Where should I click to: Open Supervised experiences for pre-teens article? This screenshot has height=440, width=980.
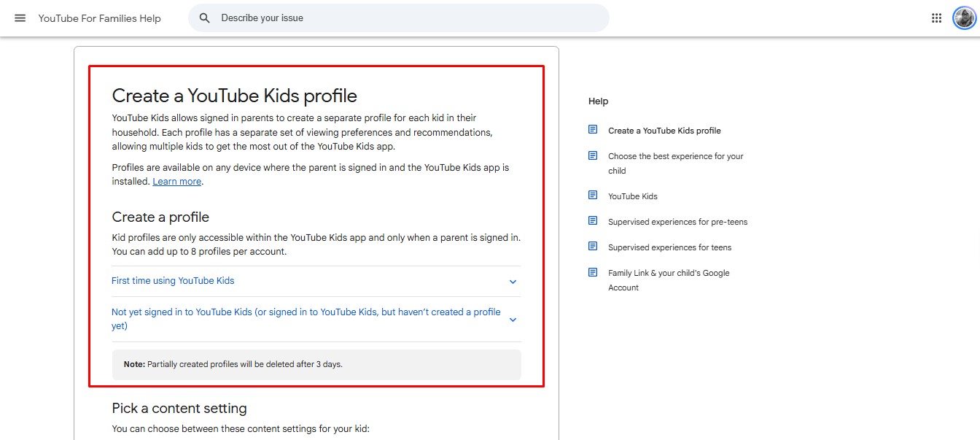(678, 222)
